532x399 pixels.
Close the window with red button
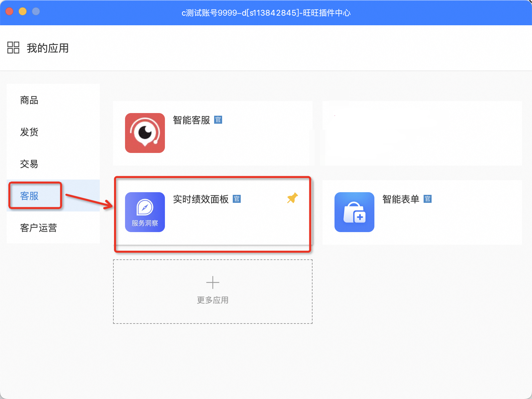click(x=9, y=11)
